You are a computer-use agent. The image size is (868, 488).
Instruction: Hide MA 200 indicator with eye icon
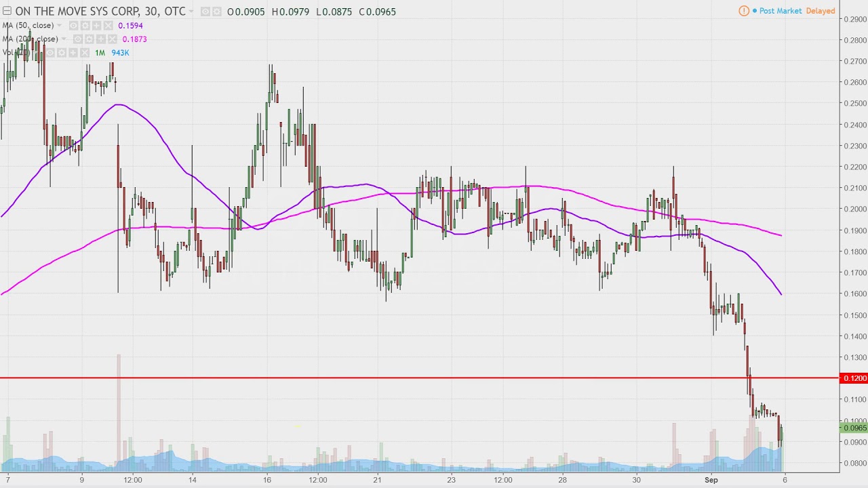tap(77, 39)
